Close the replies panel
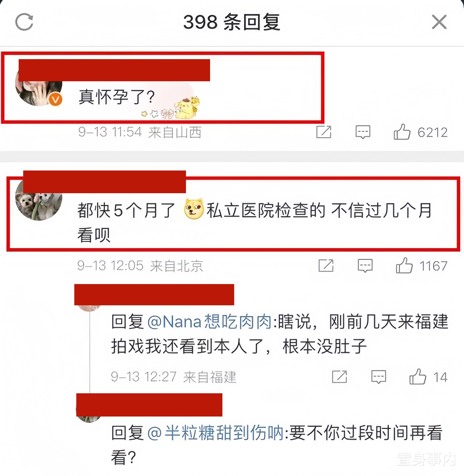464x476 pixels. click(439, 22)
